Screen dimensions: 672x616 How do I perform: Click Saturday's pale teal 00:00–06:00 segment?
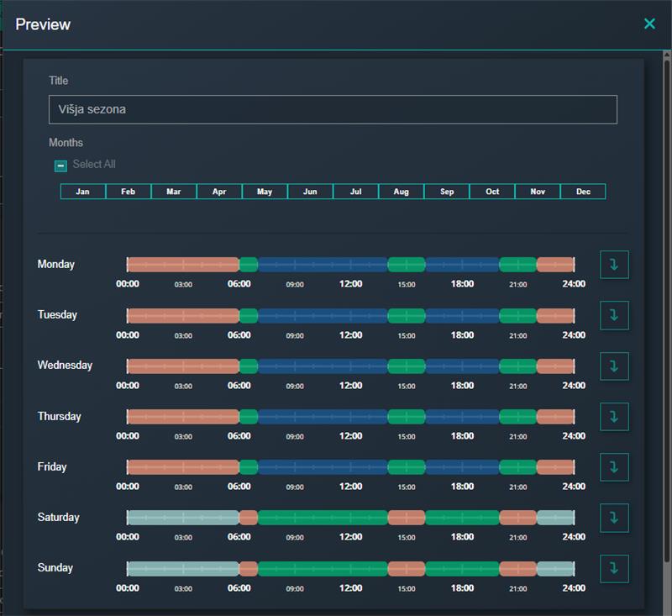point(183,518)
